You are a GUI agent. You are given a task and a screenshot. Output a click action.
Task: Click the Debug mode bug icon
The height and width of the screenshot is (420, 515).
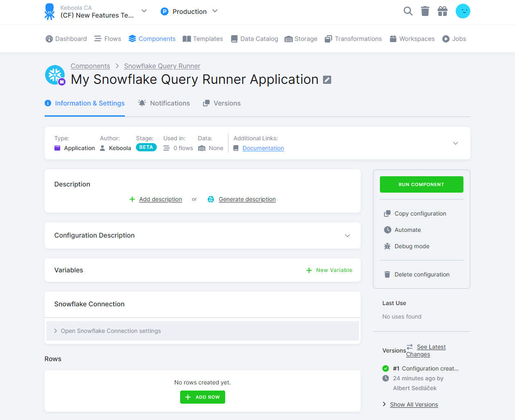(x=387, y=246)
